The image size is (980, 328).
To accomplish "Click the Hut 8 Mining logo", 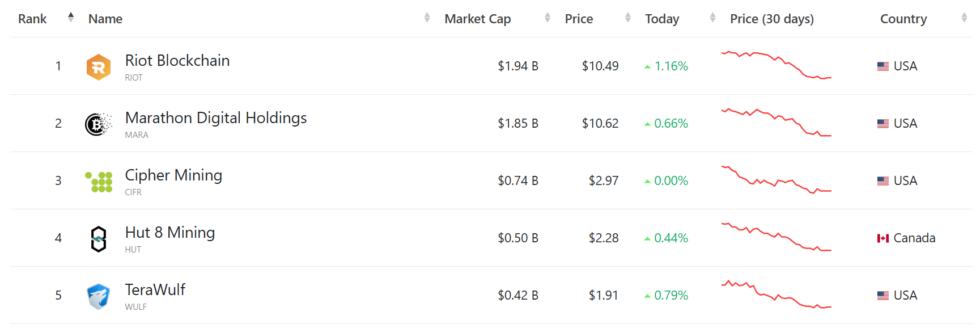I will click(x=99, y=239).
